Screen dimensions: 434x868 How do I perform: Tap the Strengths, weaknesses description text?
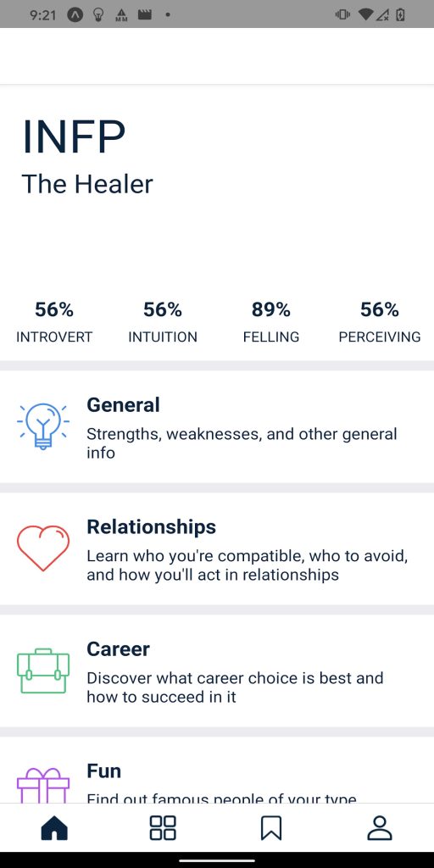[x=242, y=443]
